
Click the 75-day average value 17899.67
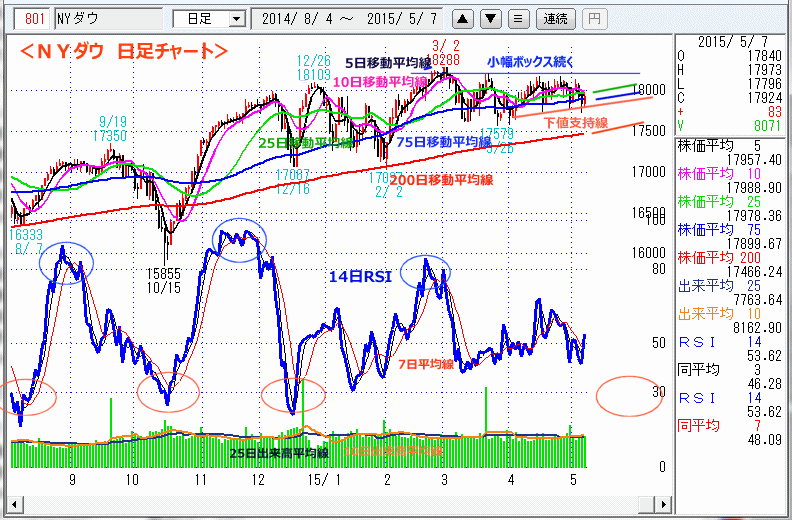[x=754, y=244]
